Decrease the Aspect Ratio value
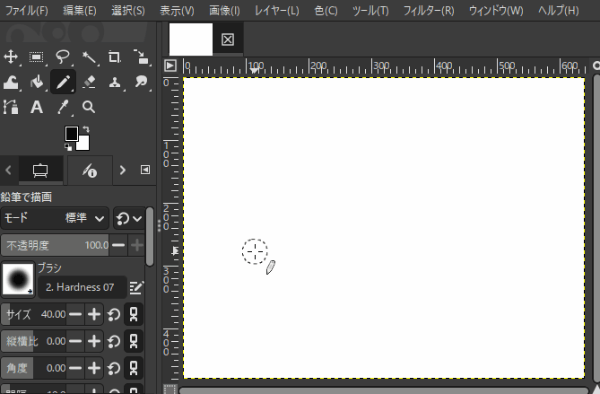Image resolution: width=600 pixels, height=394 pixels. (x=75, y=341)
